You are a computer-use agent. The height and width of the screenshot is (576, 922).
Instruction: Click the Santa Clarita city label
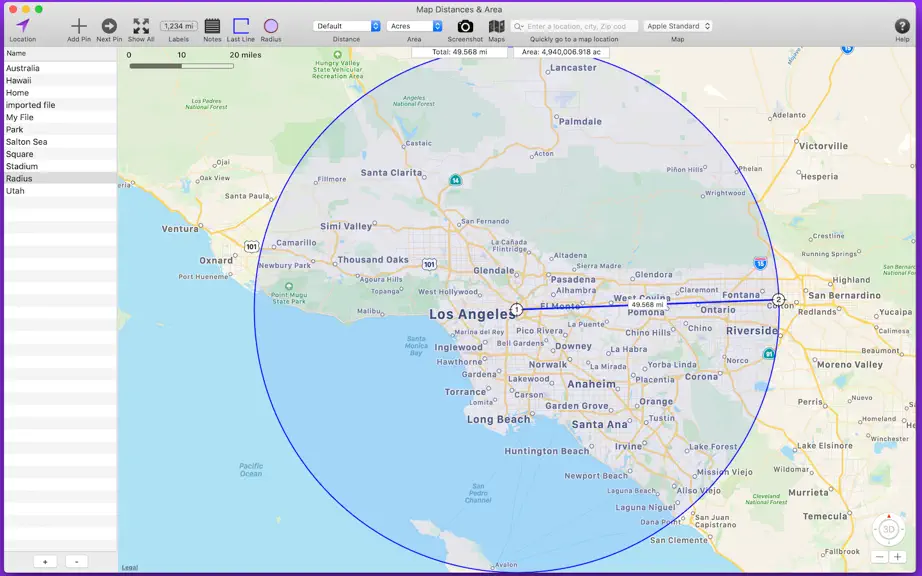click(391, 173)
